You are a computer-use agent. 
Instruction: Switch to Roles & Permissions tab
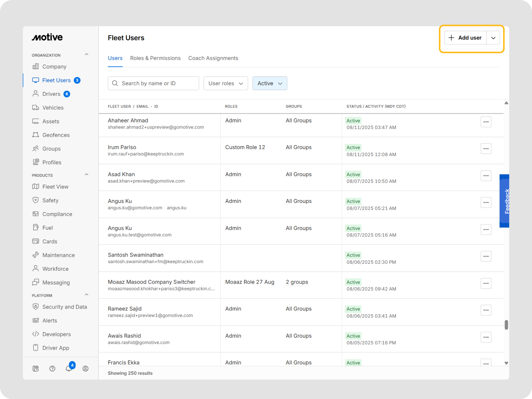[x=155, y=58]
